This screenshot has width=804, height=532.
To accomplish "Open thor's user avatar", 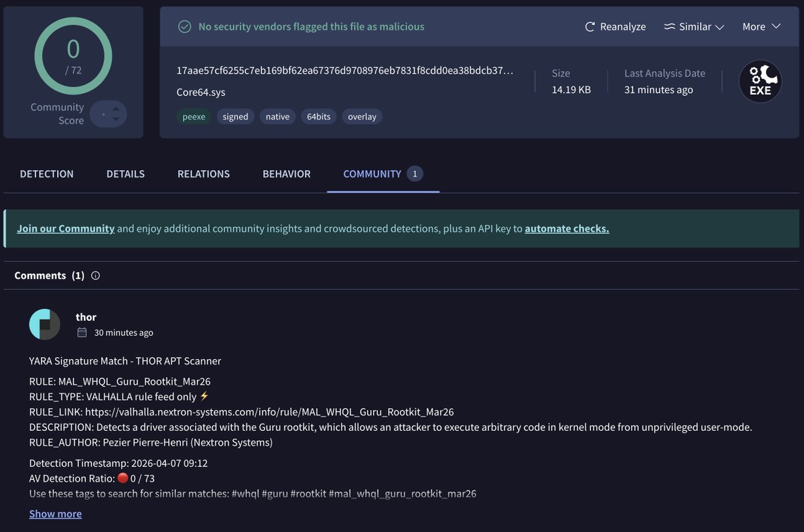I will click(x=45, y=324).
